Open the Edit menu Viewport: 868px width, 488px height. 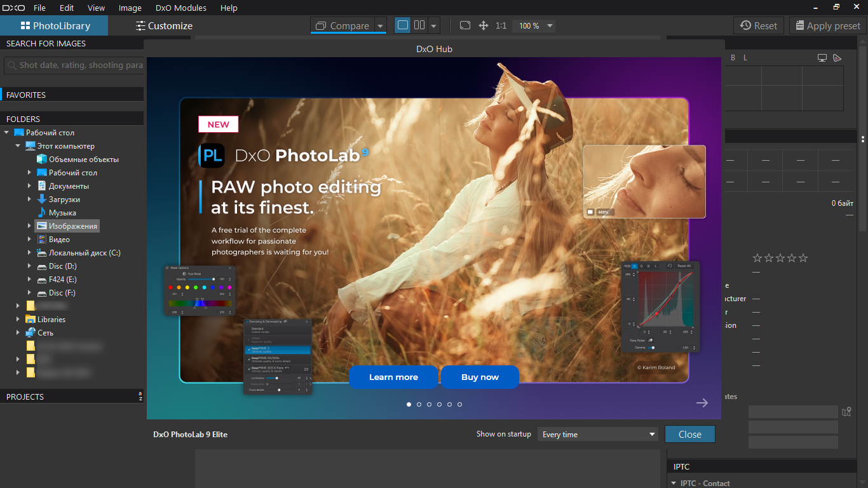point(67,8)
